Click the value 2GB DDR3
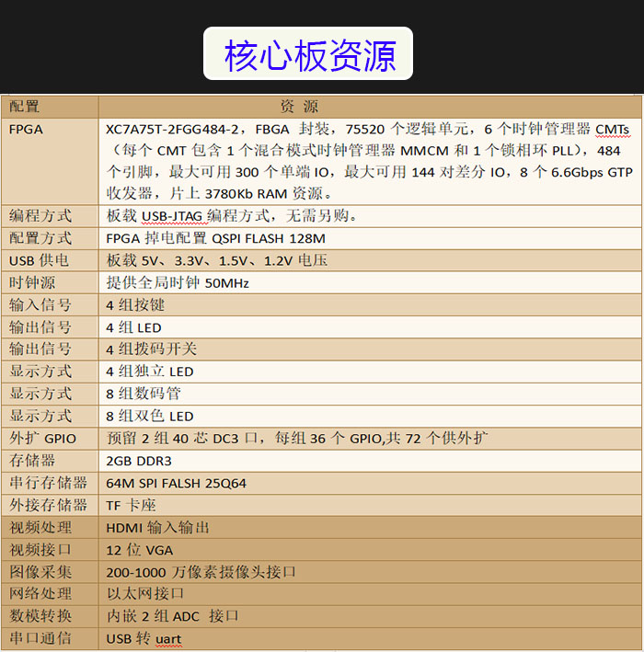Screen dimensions: 644x652 click(139, 461)
